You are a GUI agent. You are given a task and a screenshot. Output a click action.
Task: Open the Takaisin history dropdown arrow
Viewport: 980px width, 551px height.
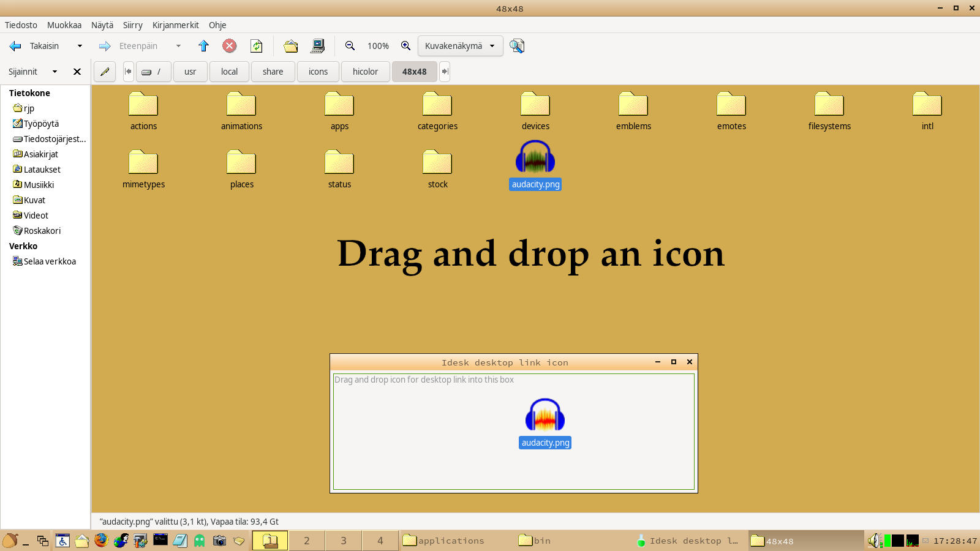[80, 46]
